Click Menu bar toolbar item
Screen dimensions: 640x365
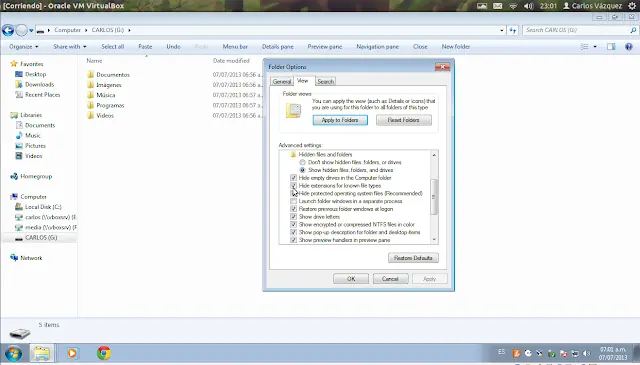[235, 47]
